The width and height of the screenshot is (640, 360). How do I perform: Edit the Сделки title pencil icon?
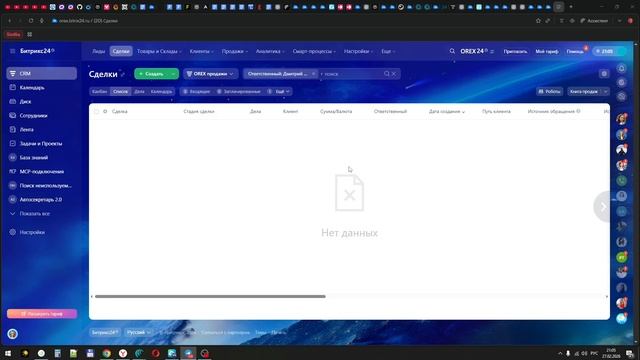[122, 74]
